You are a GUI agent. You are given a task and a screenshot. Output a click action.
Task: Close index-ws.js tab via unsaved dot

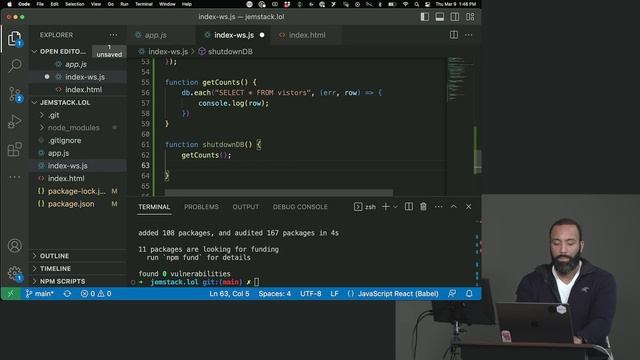pos(262,35)
